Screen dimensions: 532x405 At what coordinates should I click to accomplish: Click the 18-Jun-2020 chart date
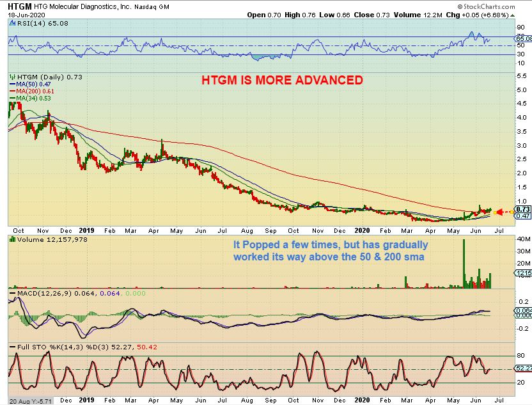[26, 15]
